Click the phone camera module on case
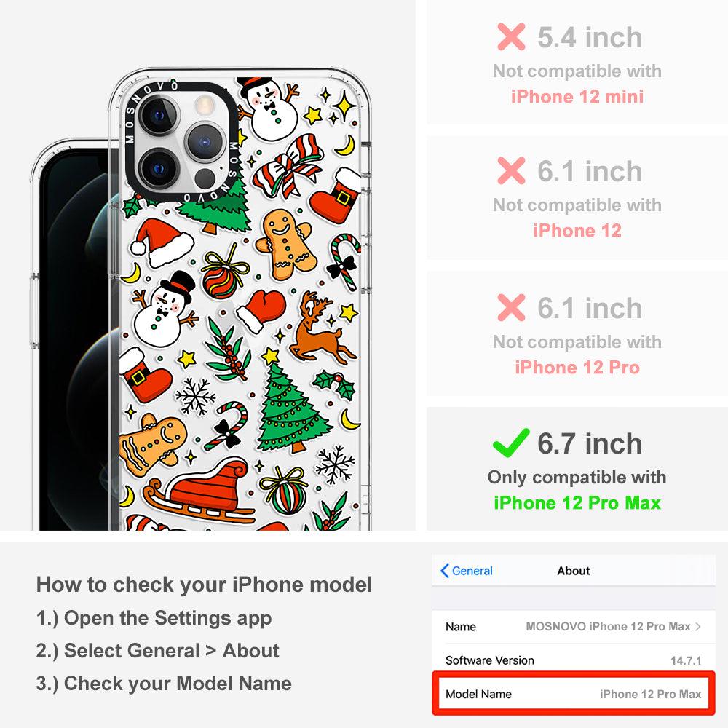The height and width of the screenshot is (728, 728). click(181, 141)
